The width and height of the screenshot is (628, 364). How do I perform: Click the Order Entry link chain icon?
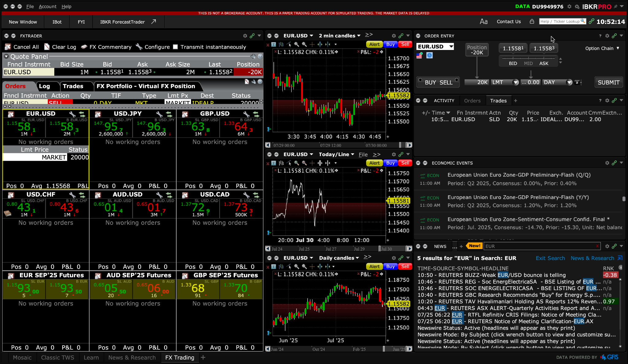pos(614,36)
